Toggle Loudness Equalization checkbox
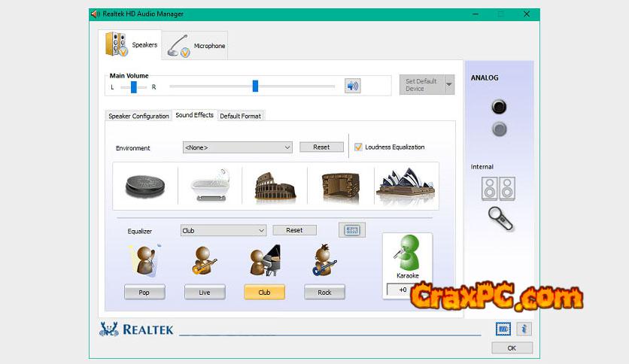This screenshot has width=629, height=364. coord(358,147)
